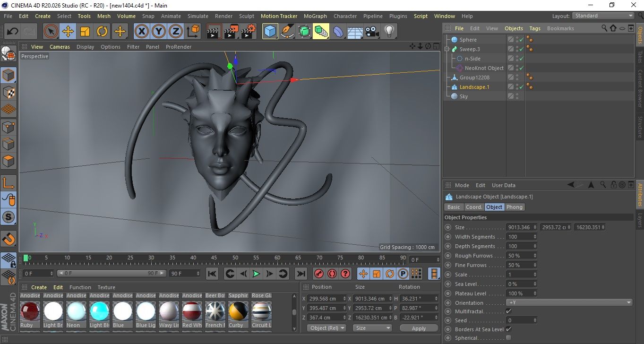Open the Spline Pen tool
This screenshot has width=644, height=344.
coord(287,32)
